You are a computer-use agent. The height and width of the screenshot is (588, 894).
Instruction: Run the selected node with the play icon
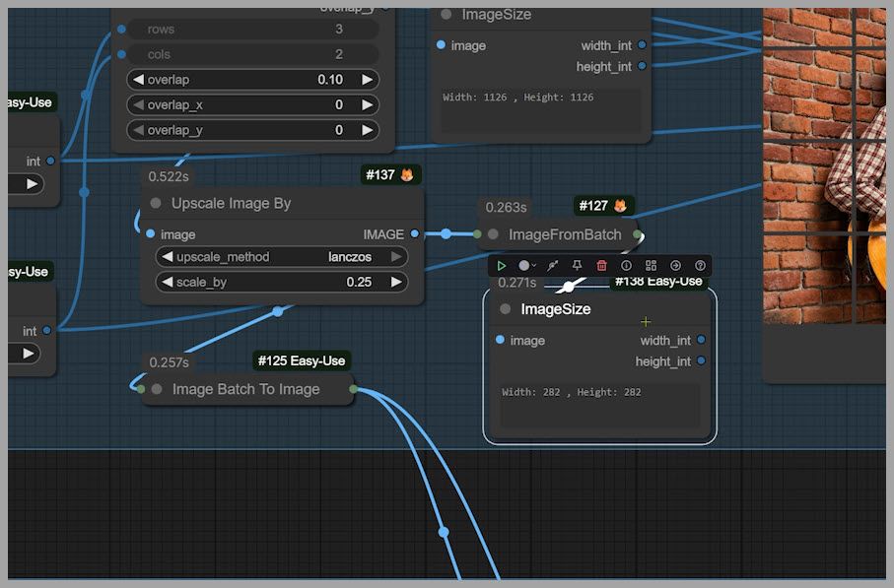click(502, 266)
